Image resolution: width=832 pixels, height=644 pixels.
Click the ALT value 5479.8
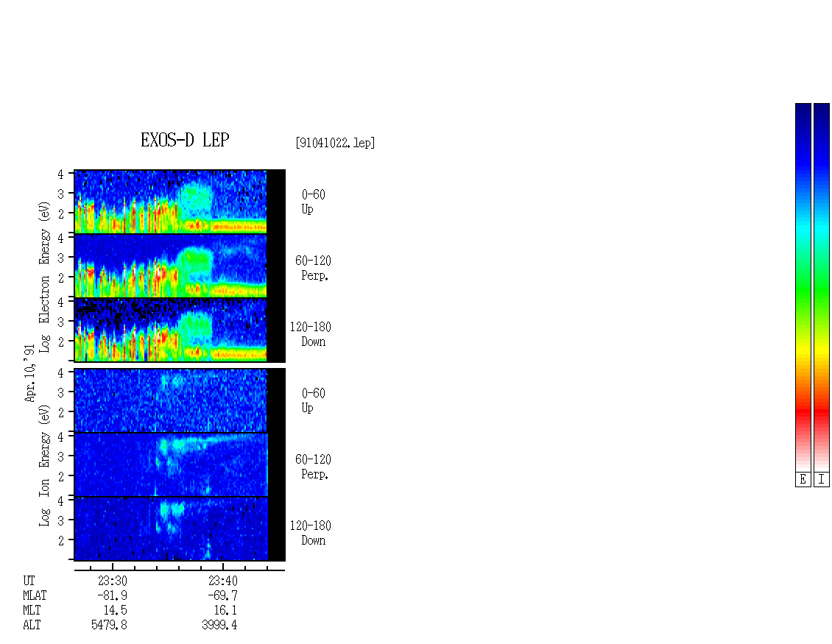pos(109,625)
